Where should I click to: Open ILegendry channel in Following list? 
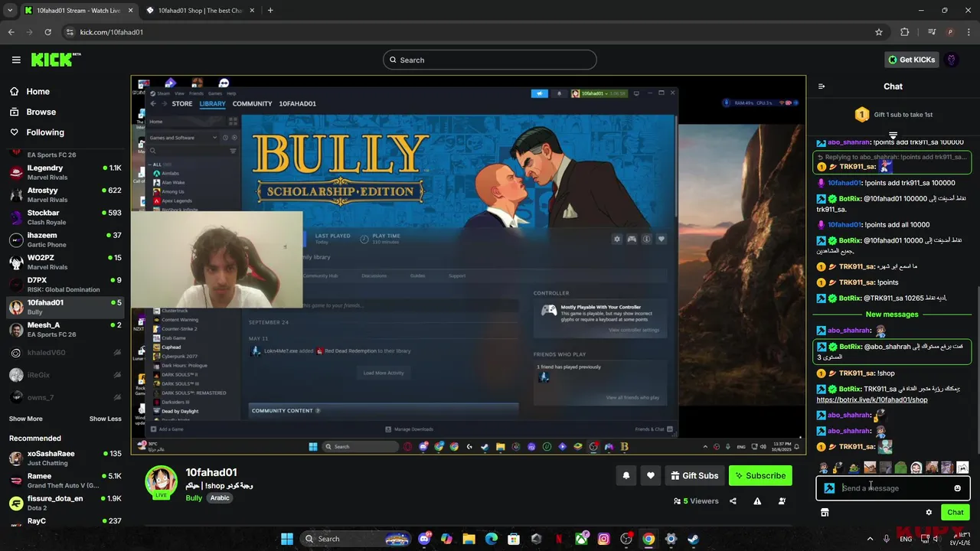click(x=65, y=172)
